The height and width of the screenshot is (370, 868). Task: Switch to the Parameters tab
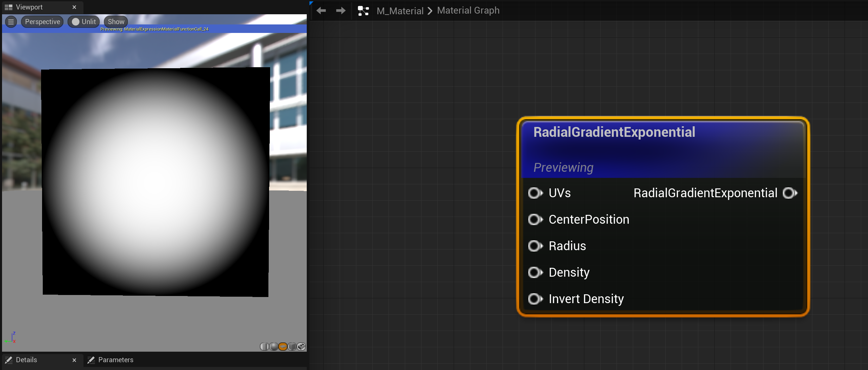click(115, 360)
